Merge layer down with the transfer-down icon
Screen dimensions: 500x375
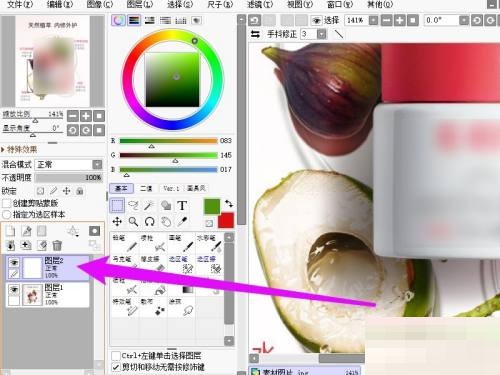(x=11, y=246)
